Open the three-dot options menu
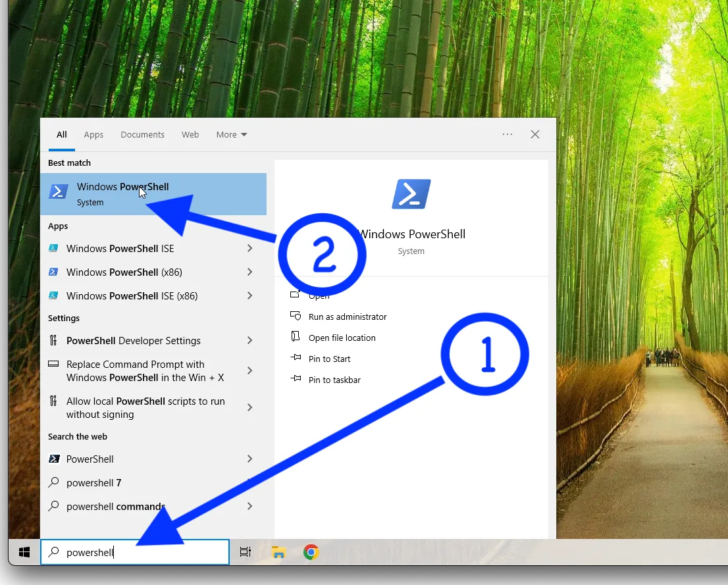 (507, 134)
